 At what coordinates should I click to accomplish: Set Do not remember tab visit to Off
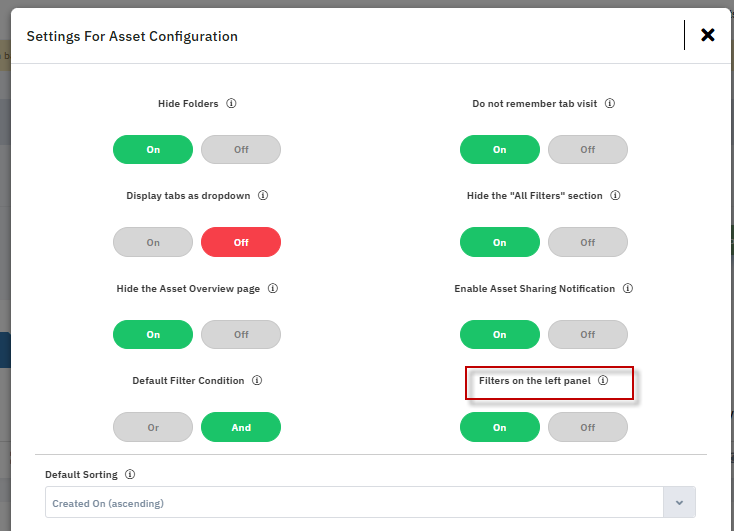pyautogui.click(x=588, y=150)
